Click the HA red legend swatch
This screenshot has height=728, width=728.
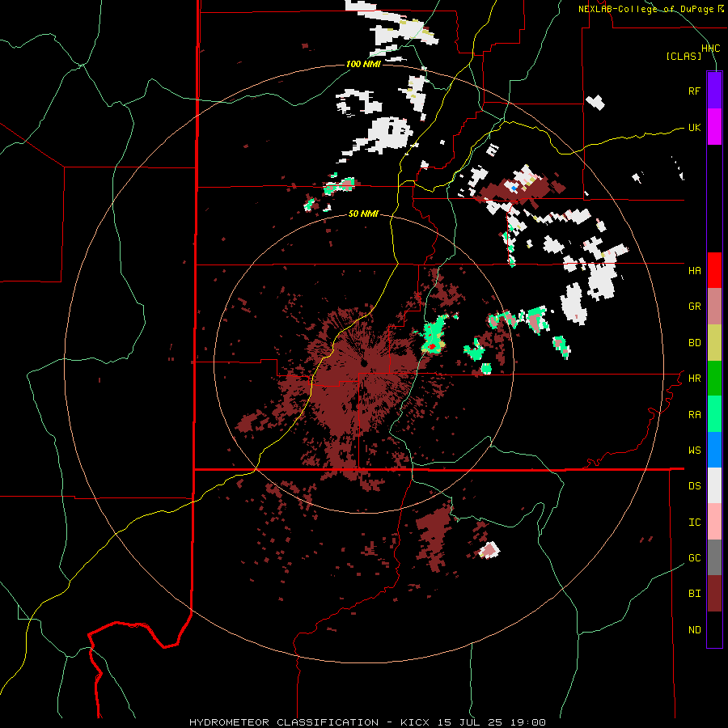(x=714, y=270)
